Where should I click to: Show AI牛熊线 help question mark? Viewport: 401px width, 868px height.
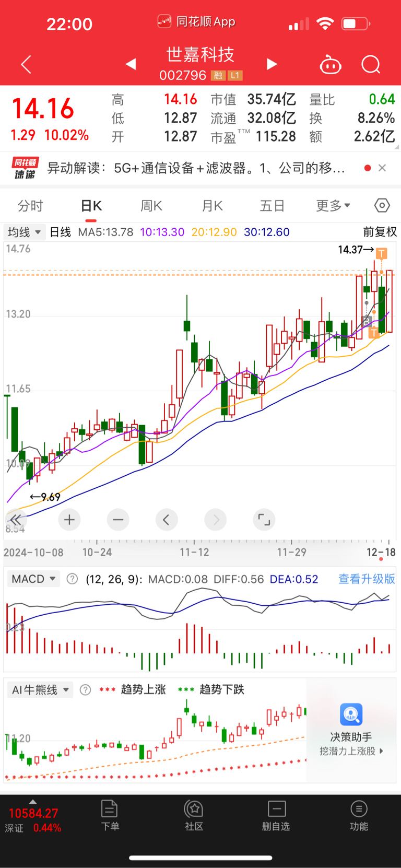click(85, 690)
